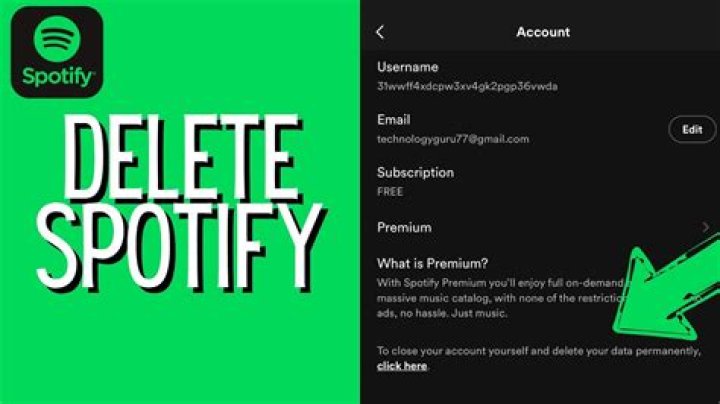Click the 'What is Premium?' heading

point(433,264)
